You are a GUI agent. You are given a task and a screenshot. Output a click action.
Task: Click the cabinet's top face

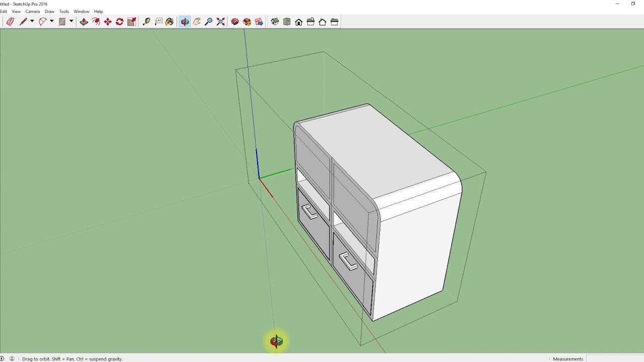click(377, 151)
